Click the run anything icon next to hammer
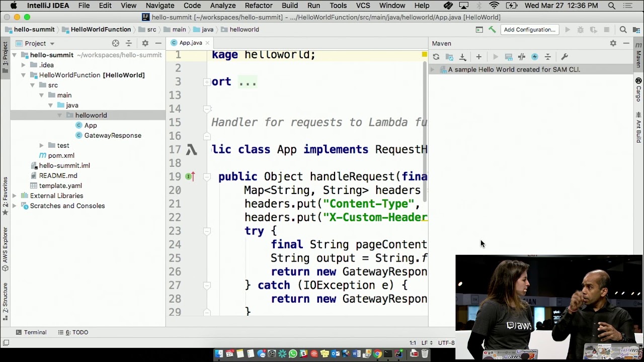Screen dimensions: 644x362 click(x=479, y=30)
